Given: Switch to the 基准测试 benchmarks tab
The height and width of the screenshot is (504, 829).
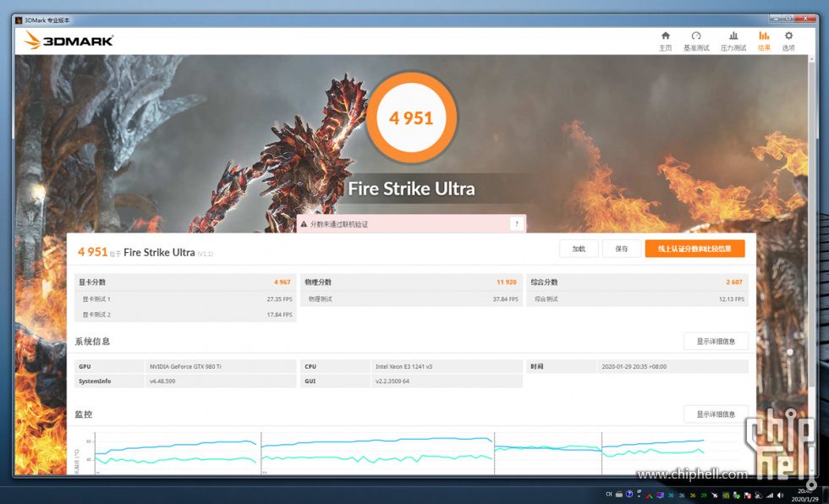Looking at the screenshot, I should pos(695,41).
